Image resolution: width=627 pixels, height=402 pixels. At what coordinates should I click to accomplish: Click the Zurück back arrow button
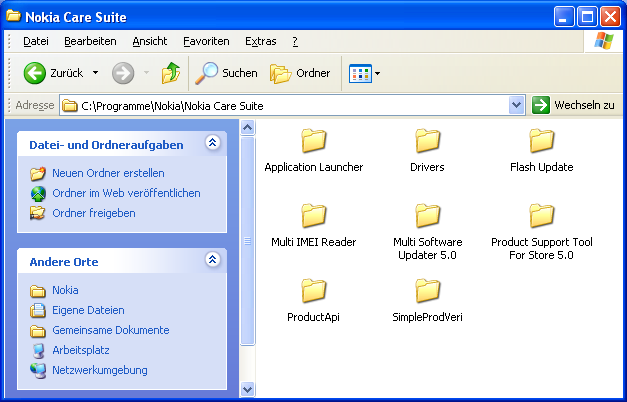(x=36, y=73)
